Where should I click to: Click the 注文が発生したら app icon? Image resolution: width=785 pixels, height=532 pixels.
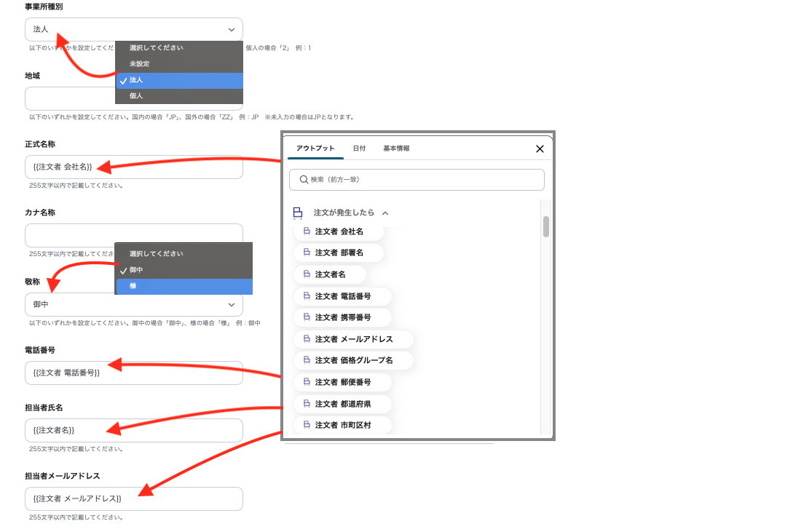tap(298, 213)
